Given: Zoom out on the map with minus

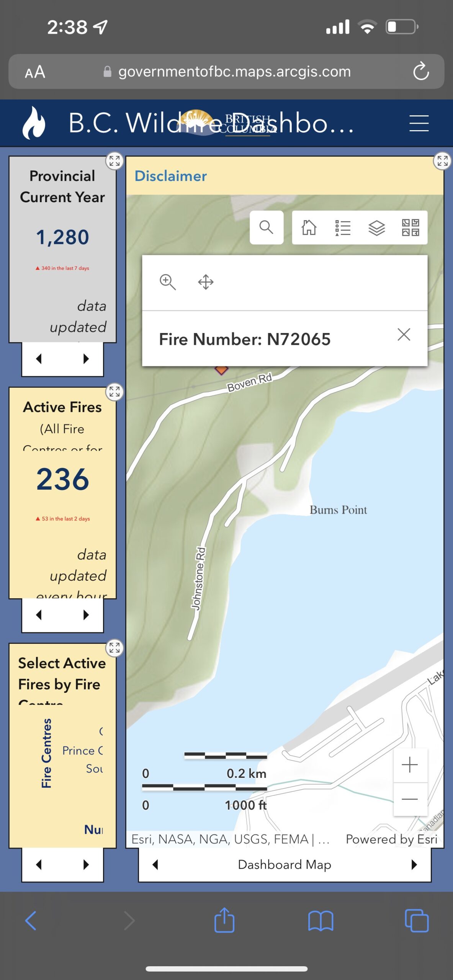Looking at the screenshot, I should (410, 799).
